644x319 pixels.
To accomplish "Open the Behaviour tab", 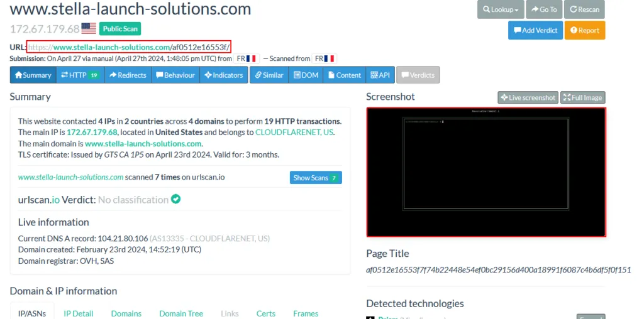I will click(x=175, y=75).
